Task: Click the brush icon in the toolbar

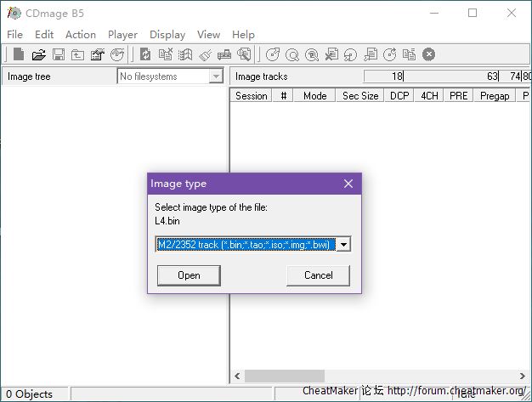Action: click(x=205, y=54)
